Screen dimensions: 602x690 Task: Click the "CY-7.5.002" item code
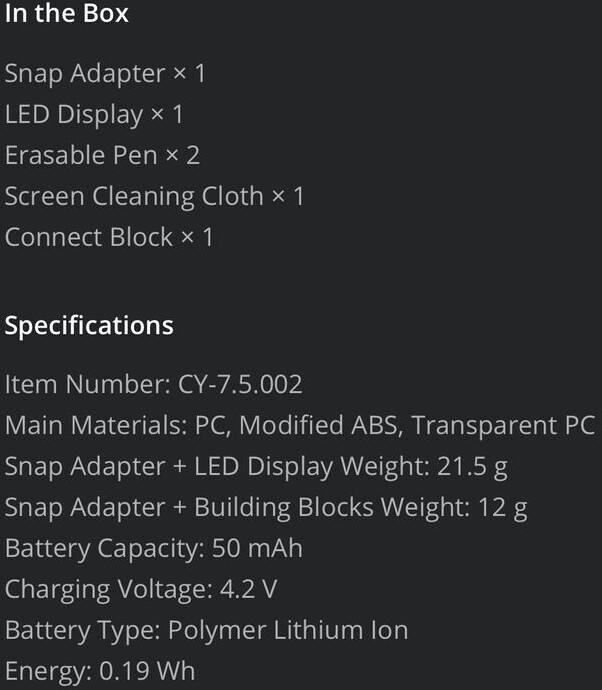(240, 384)
